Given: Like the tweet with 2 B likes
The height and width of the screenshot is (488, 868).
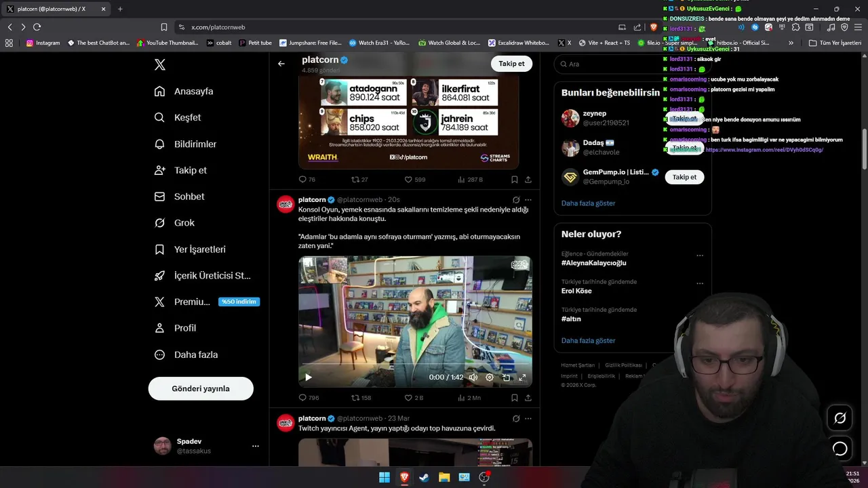Looking at the screenshot, I should coord(414,398).
